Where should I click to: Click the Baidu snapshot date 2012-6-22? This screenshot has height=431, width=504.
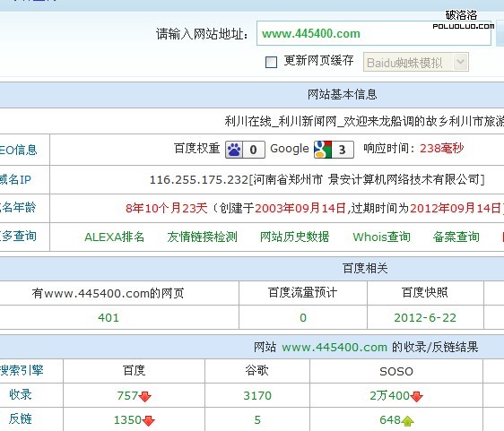pos(425,317)
